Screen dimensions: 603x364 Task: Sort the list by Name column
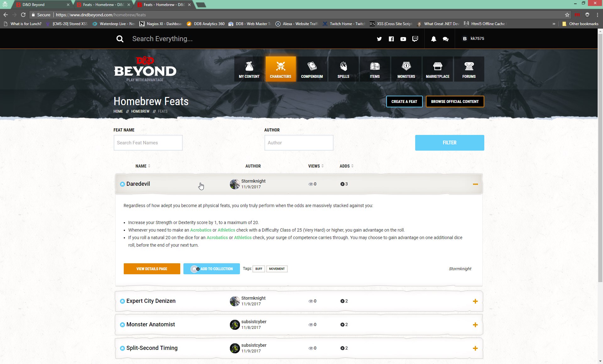coord(143,166)
